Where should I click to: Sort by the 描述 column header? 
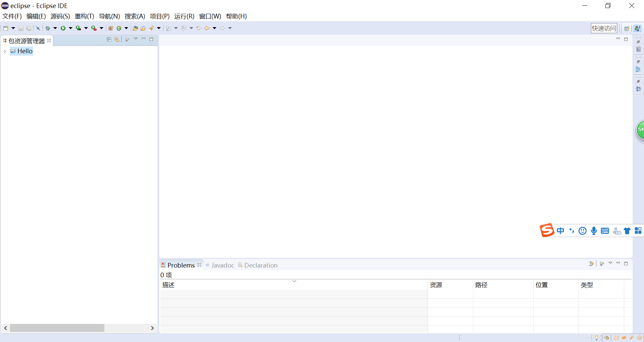tap(294, 285)
